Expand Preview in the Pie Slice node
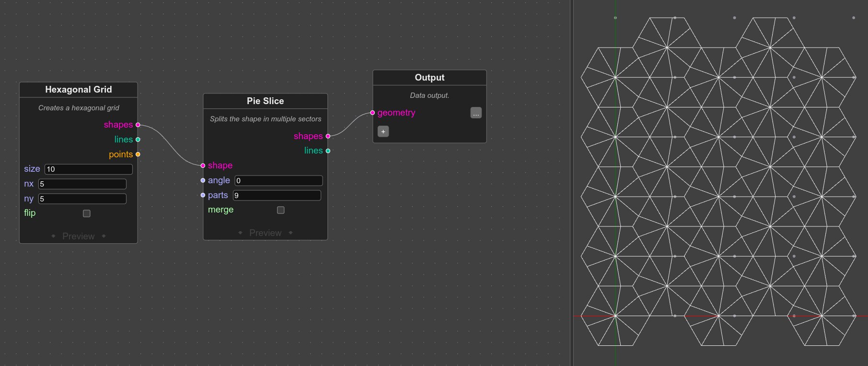 (x=266, y=233)
